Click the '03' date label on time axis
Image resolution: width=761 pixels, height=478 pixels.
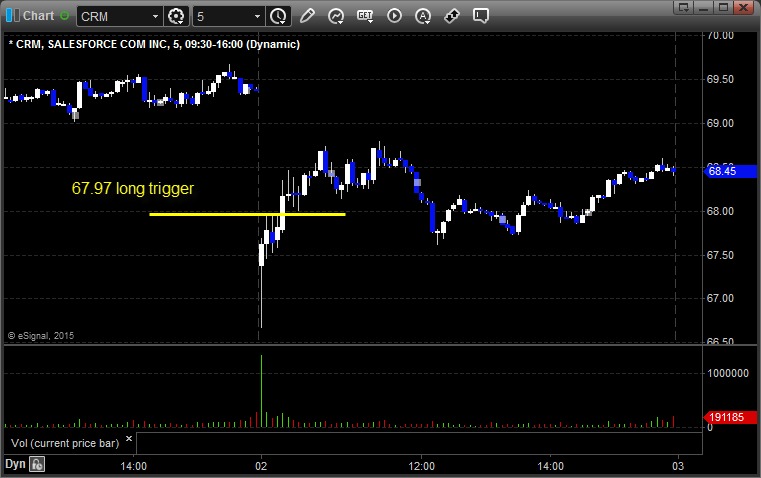(678, 466)
